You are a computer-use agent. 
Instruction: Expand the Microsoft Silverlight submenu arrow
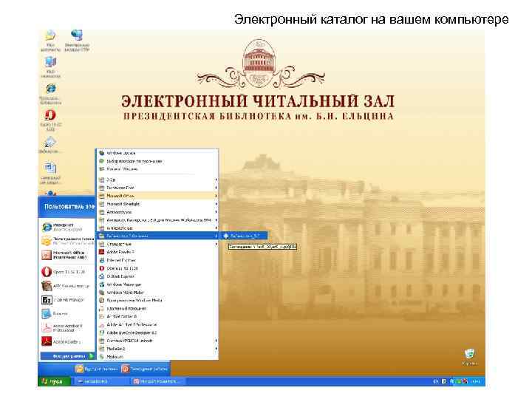click(216, 204)
